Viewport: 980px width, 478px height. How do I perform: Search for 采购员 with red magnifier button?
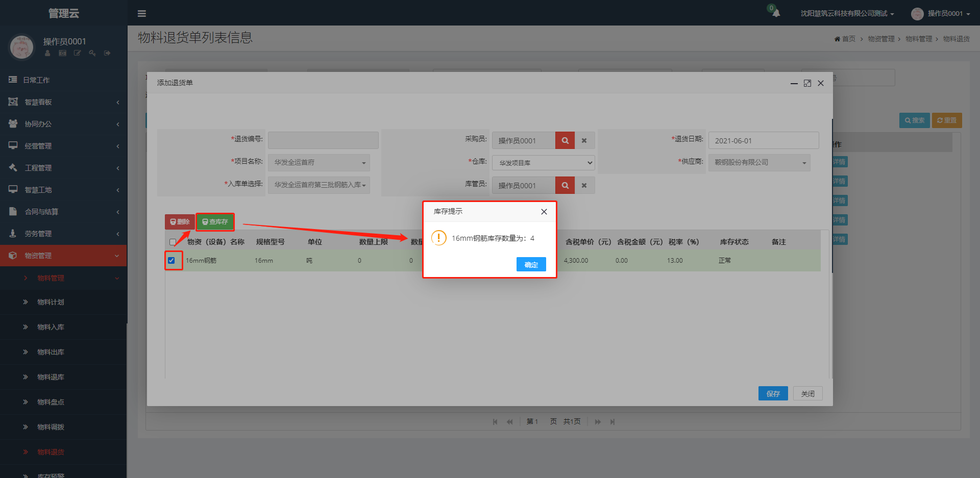coord(565,140)
